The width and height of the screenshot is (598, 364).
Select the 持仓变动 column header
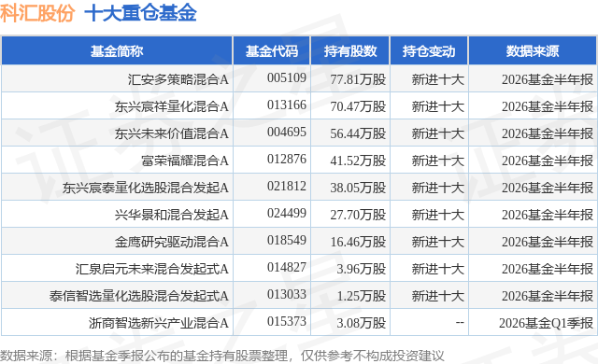[429, 51]
